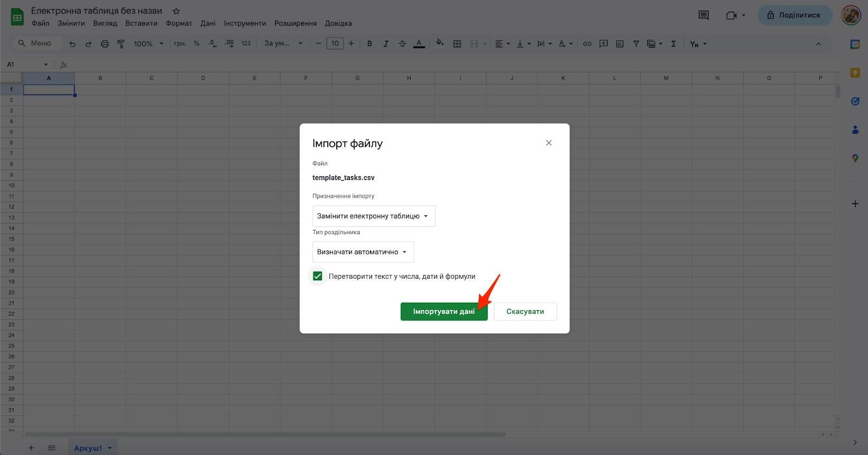Click the insert chart icon
This screenshot has width=868, height=455.
(x=620, y=44)
